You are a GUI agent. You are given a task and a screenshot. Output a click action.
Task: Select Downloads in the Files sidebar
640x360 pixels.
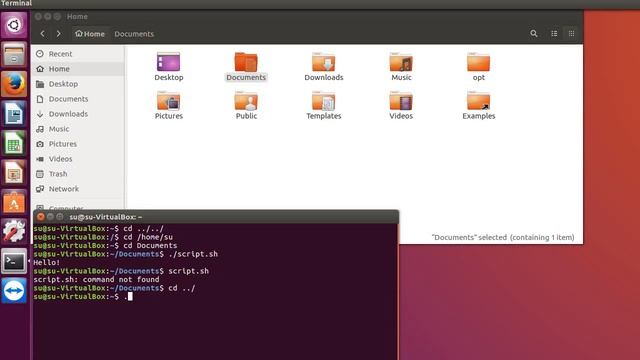coord(78,114)
